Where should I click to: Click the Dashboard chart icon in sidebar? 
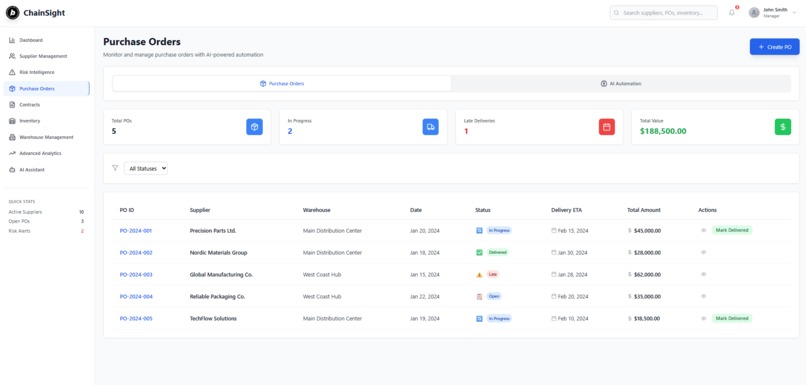point(12,40)
